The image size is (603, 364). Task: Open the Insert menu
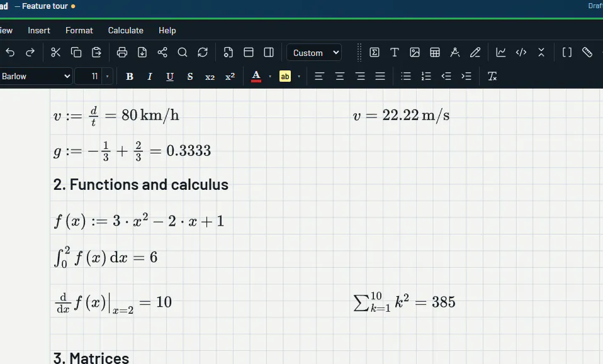[39, 30]
